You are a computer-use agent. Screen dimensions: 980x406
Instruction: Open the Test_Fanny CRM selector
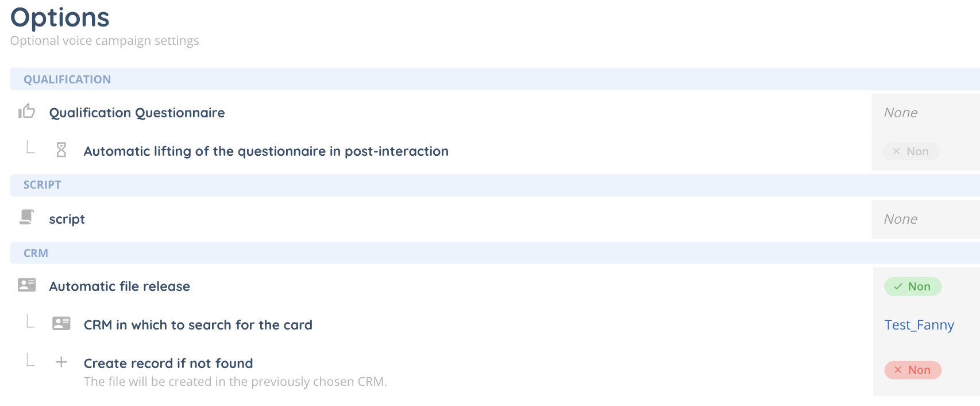(919, 325)
